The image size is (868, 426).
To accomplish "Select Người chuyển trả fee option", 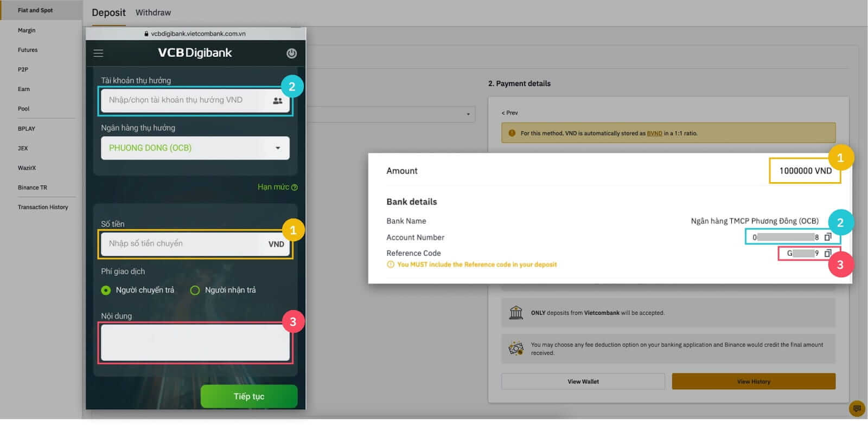I will pos(106,291).
